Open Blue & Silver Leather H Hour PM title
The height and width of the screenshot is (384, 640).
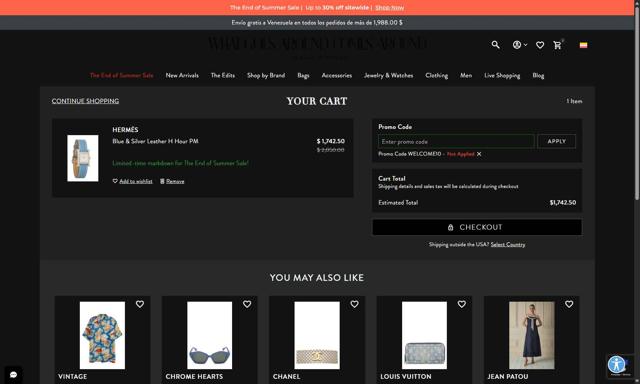(x=156, y=141)
